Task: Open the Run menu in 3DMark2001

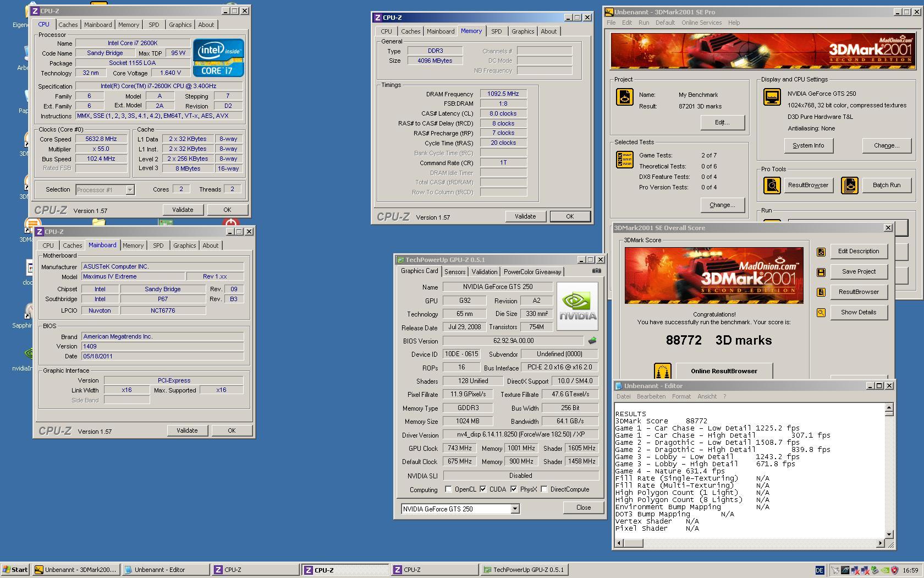Action: pos(643,23)
